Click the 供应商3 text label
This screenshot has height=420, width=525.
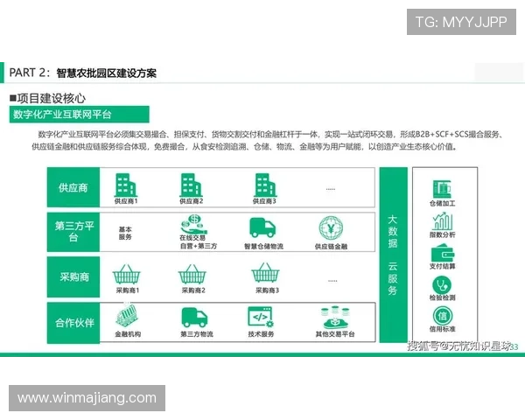pos(264,201)
